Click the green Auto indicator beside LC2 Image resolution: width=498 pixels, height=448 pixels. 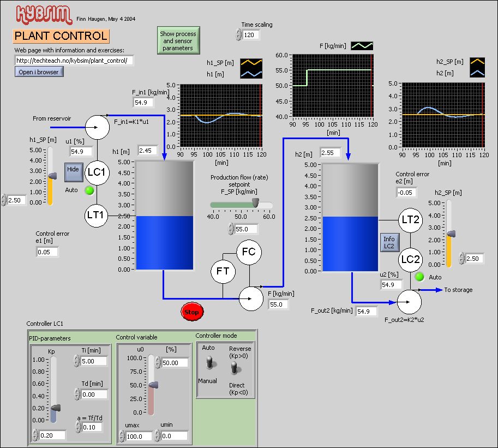click(x=418, y=277)
